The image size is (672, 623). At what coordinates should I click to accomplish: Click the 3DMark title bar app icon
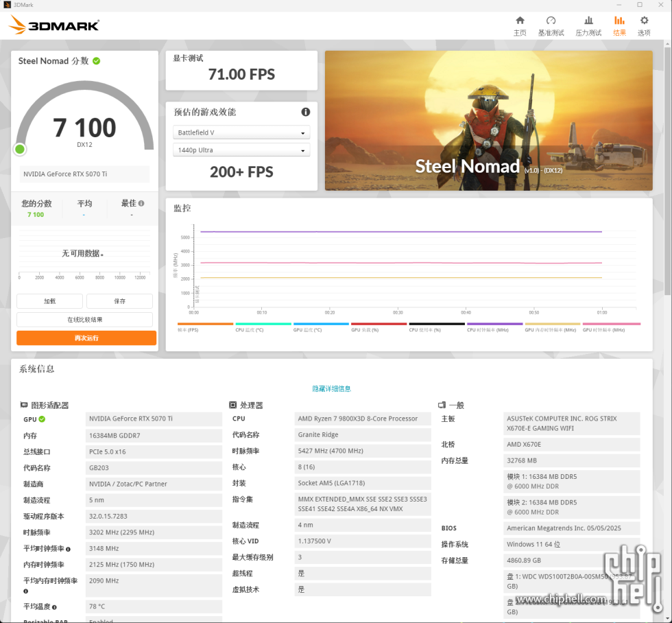click(7, 5)
